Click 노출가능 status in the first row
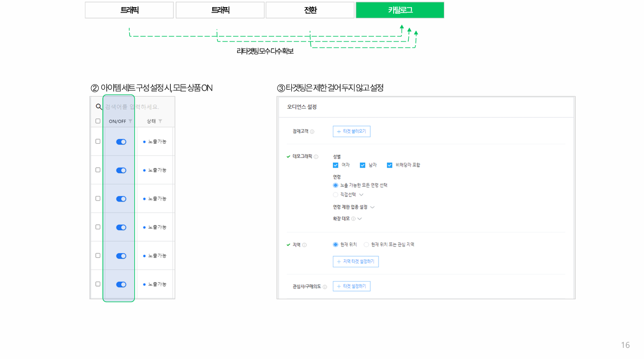 coord(157,142)
